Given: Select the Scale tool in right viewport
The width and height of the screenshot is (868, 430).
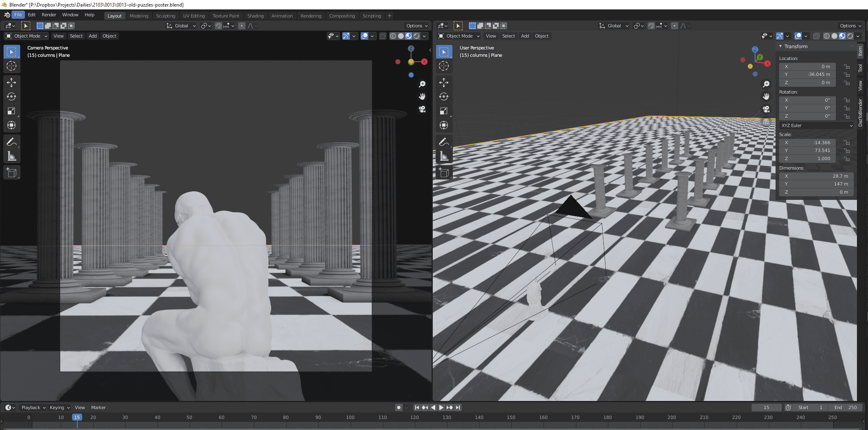Looking at the screenshot, I should coord(444,111).
